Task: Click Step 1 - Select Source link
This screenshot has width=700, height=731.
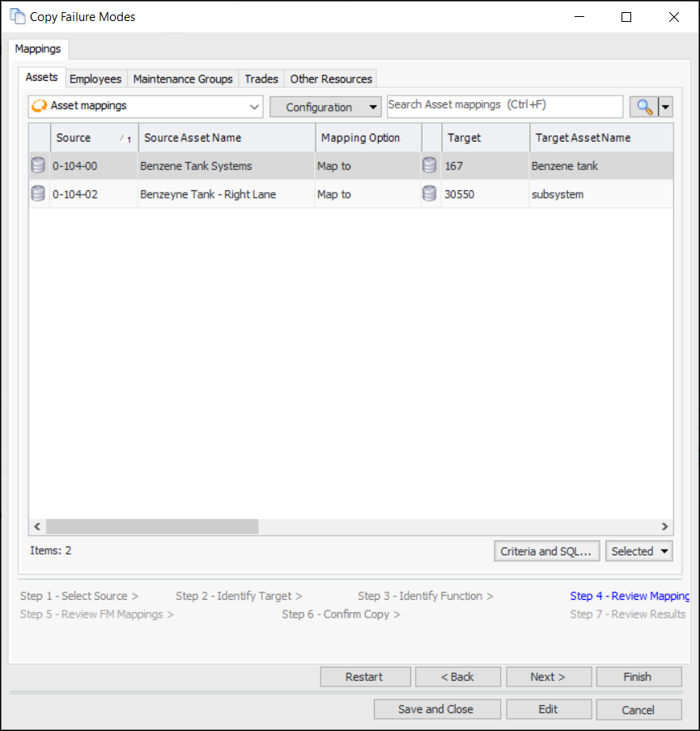Action: [x=79, y=596]
